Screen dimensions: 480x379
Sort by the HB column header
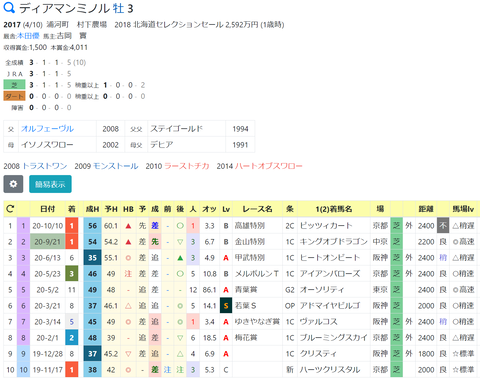click(128, 209)
